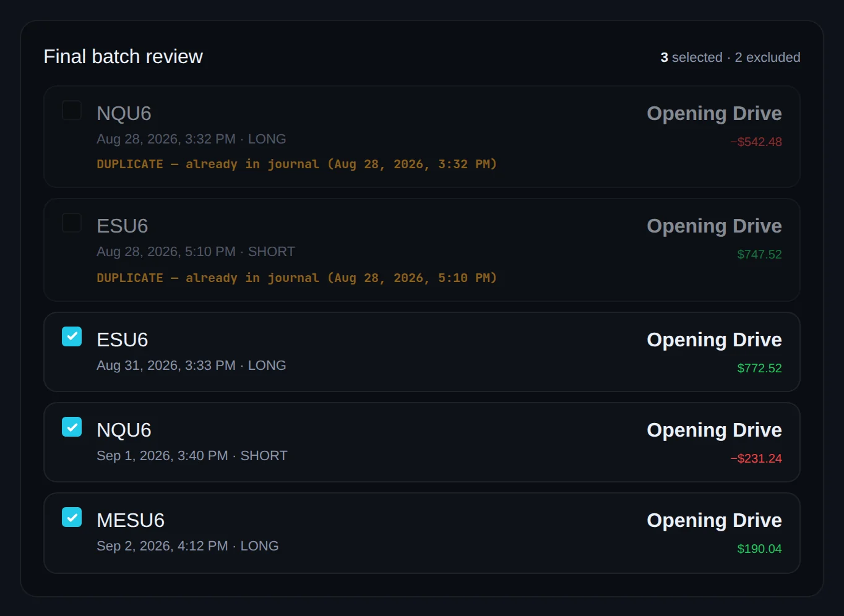This screenshot has height=616, width=844.
Task: Click the duplicate warning mentioning 3:32 PM
Action: coord(296,164)
